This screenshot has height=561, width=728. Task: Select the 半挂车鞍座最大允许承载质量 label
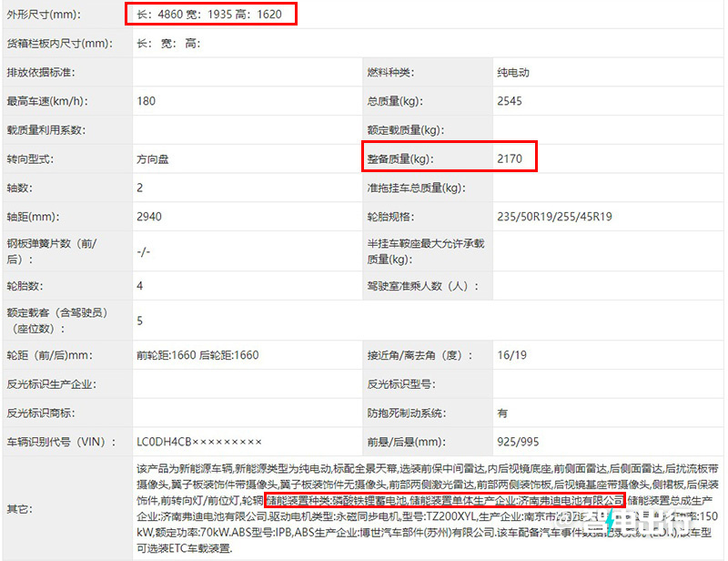[426, 251]
